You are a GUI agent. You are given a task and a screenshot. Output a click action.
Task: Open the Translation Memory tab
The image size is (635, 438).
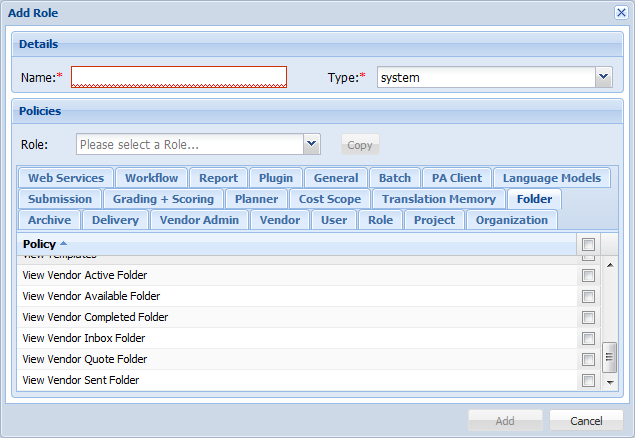pos(438,199)
